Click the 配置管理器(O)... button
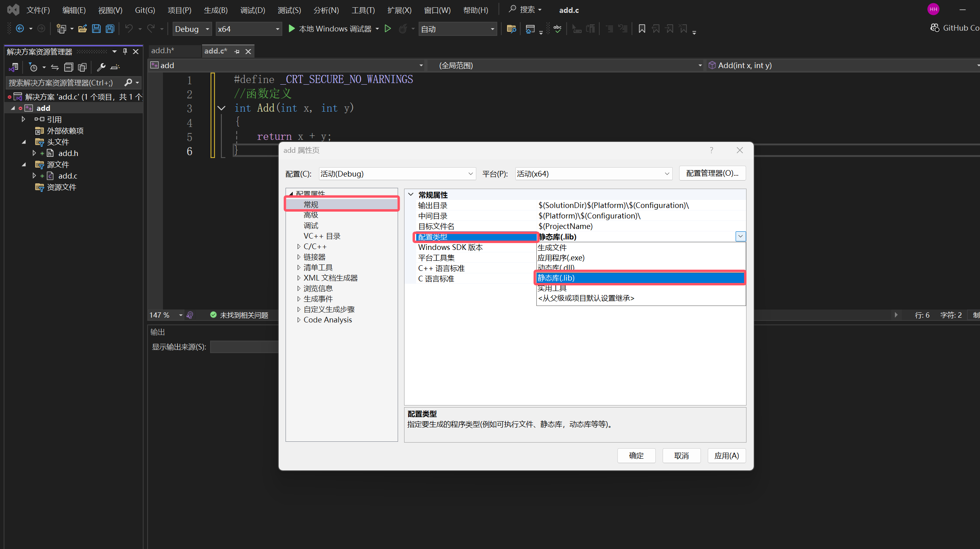Viewport: 980px width, 549px height. tap(712, 173)
